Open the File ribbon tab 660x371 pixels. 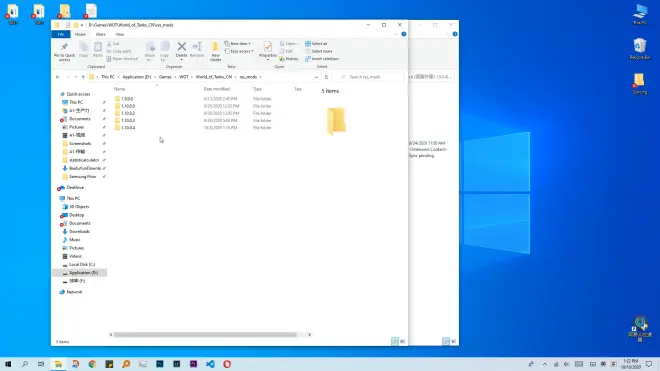[61, 34]
